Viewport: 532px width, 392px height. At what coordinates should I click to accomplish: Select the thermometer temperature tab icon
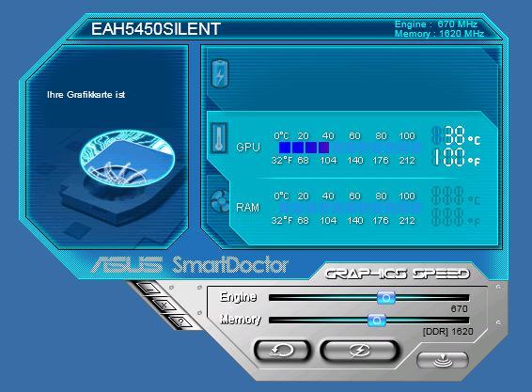click(220, 138)
